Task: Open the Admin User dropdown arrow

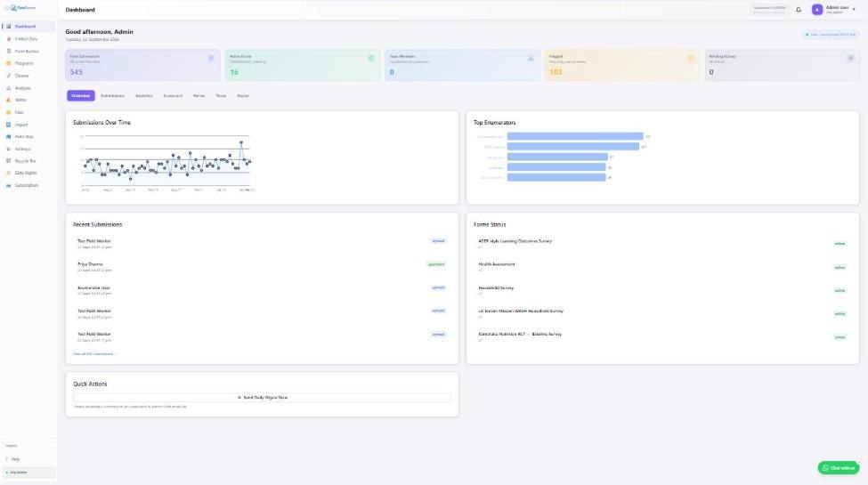Action: tap(854, 10)
